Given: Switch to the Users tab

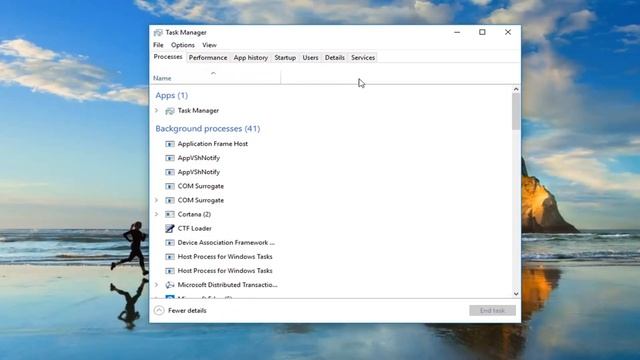Looking at the screenshot, I should pos(310,58).
